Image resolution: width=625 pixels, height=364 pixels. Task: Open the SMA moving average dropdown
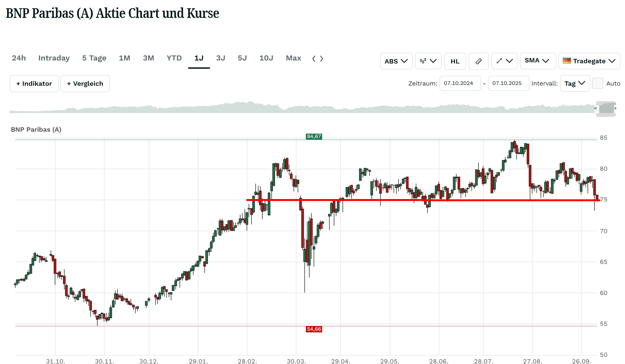[x=538, y=61]
